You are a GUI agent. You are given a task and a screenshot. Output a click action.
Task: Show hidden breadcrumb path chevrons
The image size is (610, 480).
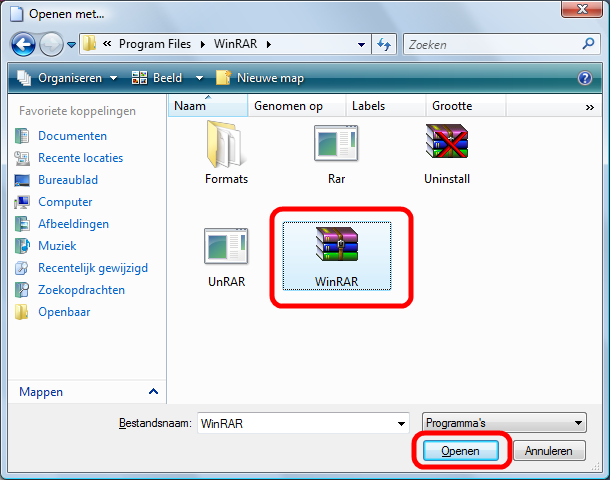tap(107, 44)
